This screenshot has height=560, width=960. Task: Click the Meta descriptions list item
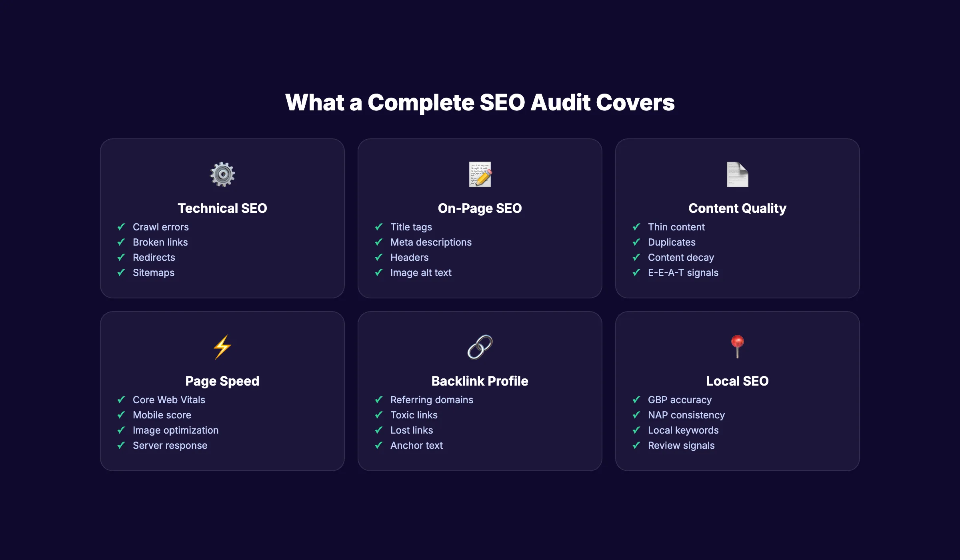431,242
